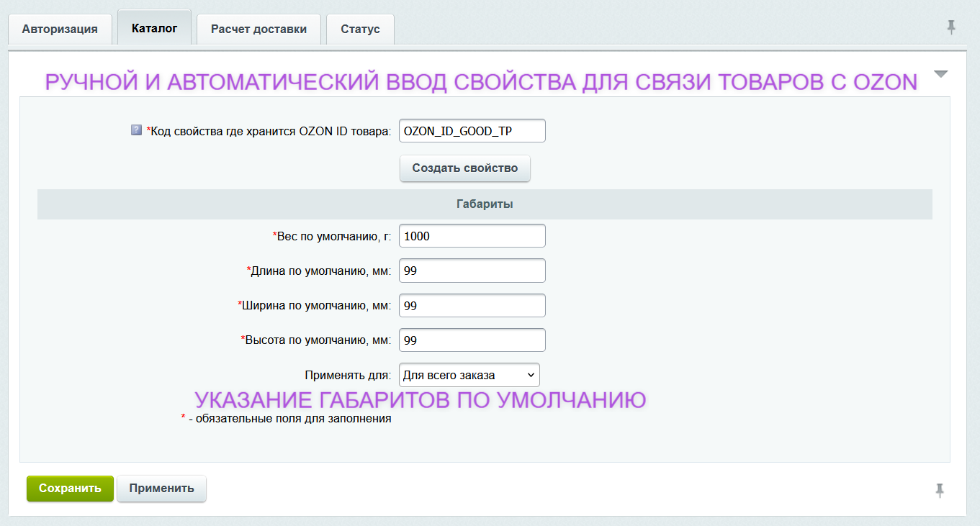This screenshot has width=980, height=526.
Task: Open the Применять для dropdown
Action: 469,375
